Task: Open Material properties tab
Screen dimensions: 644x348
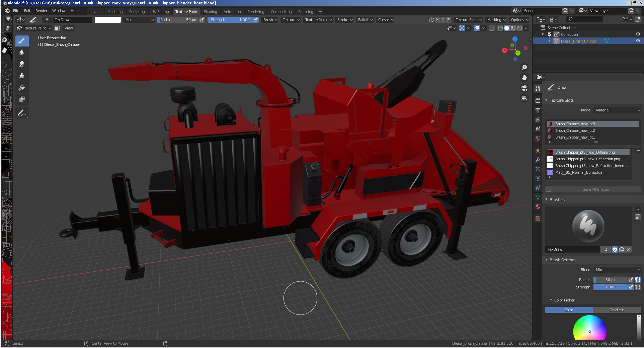Action: 538,206
